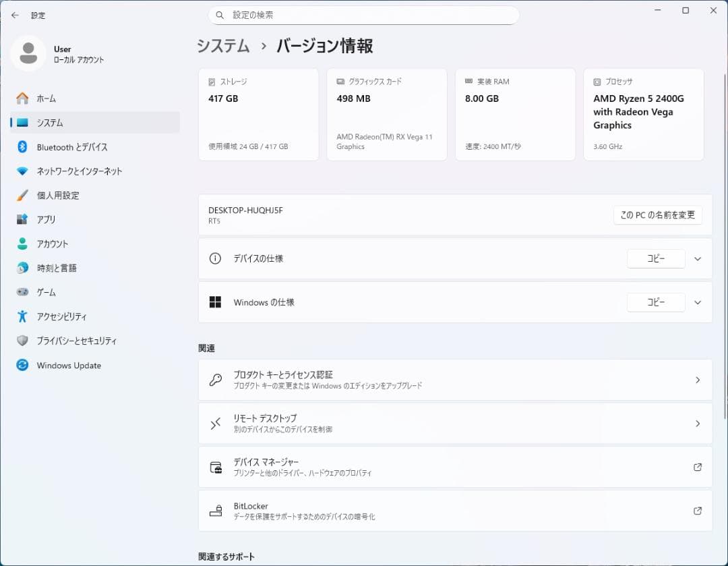The image size is (728, 566).
Task: Select Bluetooth とデバイス menu item
Action: click(95, 147)
